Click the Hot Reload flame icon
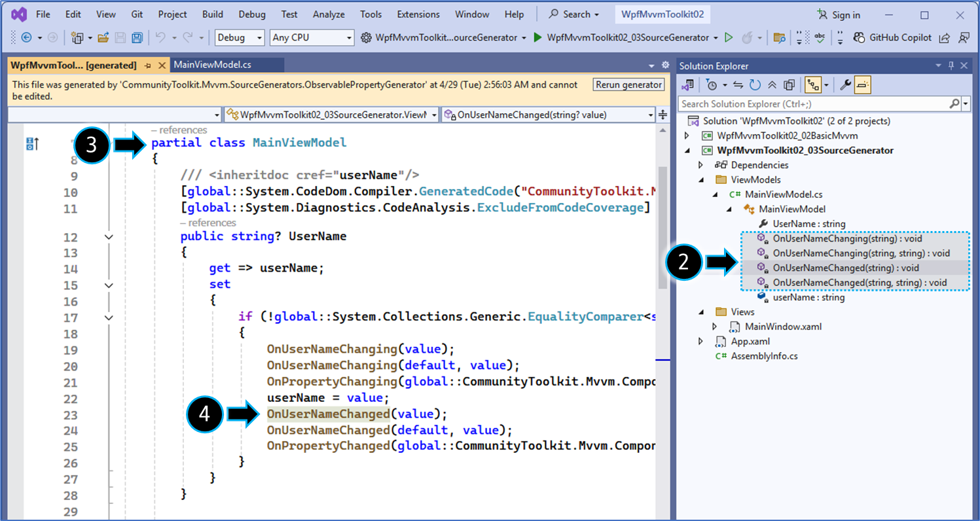This screenshot has height=521, width=980. (747, 38)
